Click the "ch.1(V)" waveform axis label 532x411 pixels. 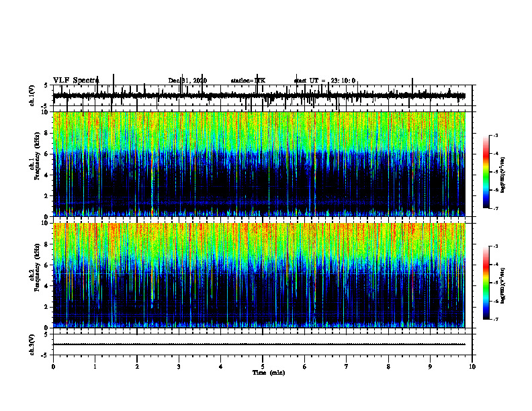coord(32,95)
